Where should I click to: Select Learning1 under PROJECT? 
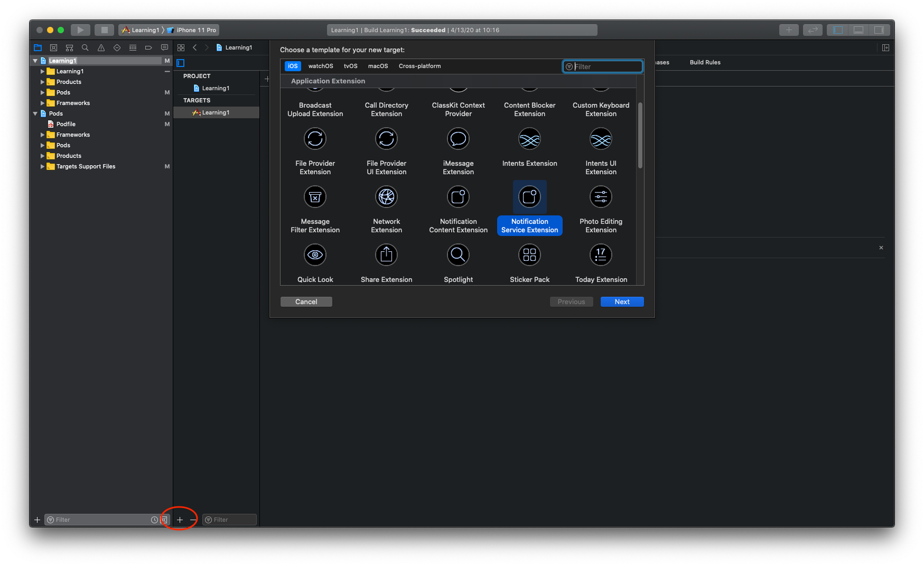[216, 88]
